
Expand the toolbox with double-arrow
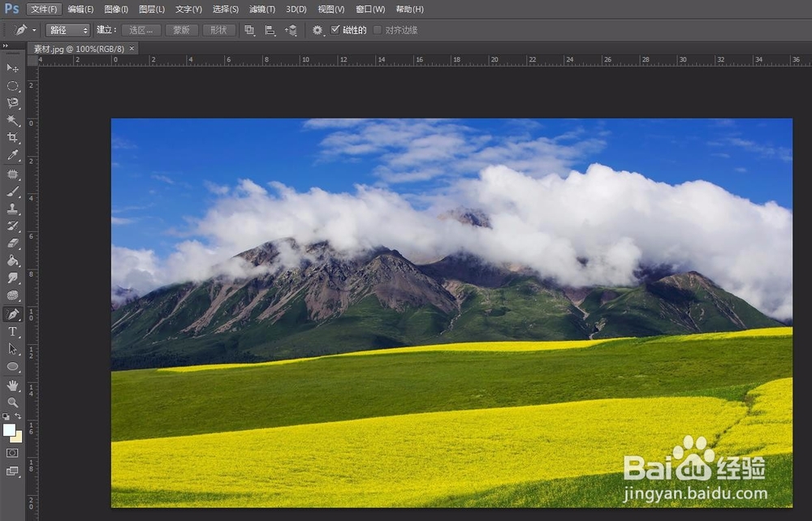pos(5,46)
